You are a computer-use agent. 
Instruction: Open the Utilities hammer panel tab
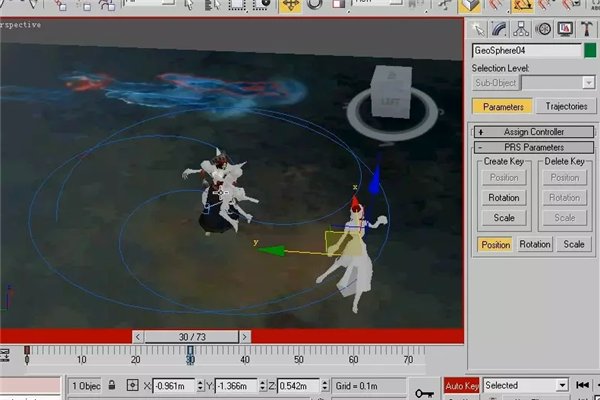586,28
